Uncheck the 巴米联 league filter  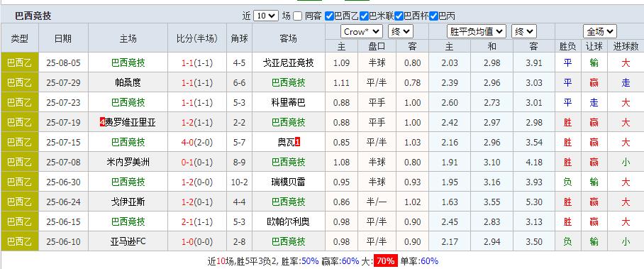click(x=364, y=16)
